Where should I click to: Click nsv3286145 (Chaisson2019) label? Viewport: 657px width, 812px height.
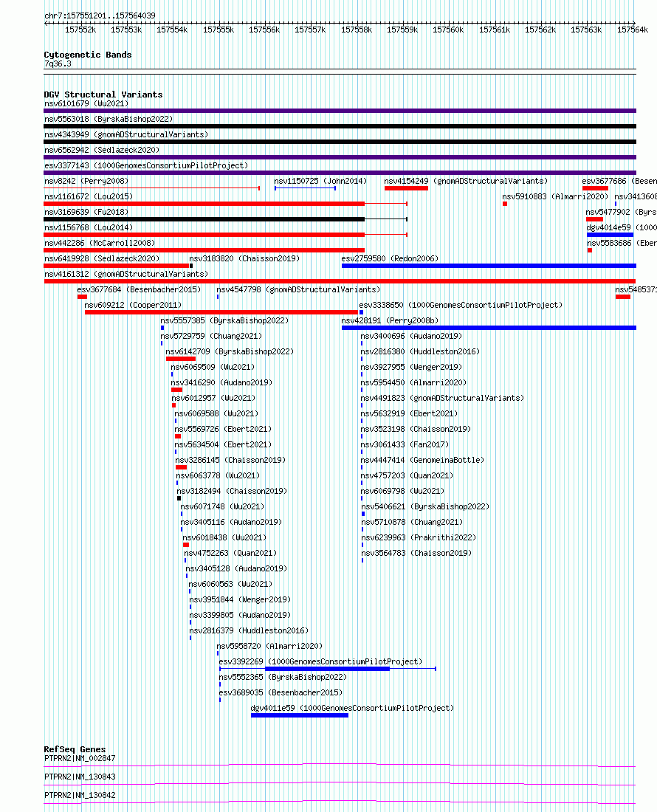point(230,461)
